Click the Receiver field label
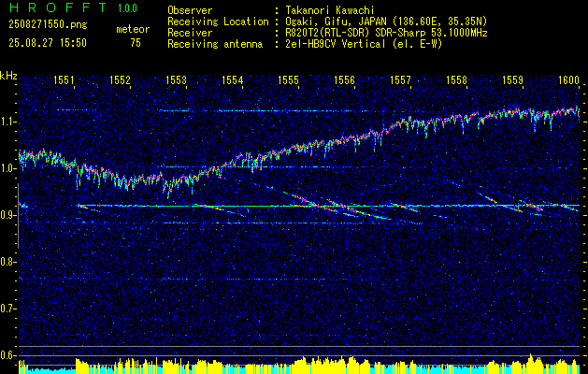Viewport: 588px width, 374px height. [190, 33]
